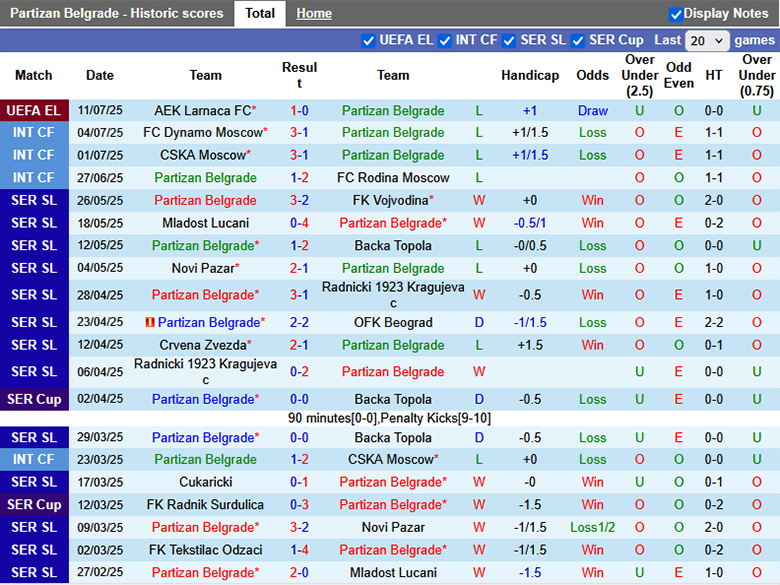Viewport: 780px width, 585px height.
Task: Open the Last 20 games dropdown
Action: (707, 41)
